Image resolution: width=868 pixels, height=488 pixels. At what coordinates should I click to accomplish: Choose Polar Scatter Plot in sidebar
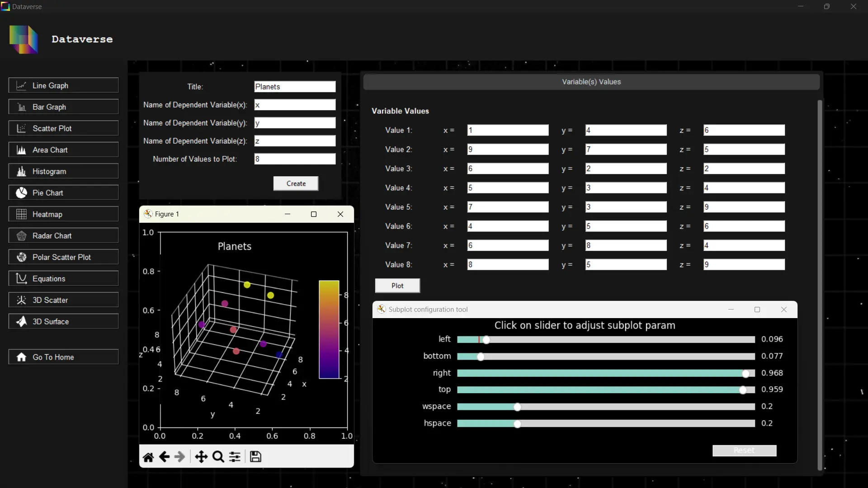pos(63,257)
